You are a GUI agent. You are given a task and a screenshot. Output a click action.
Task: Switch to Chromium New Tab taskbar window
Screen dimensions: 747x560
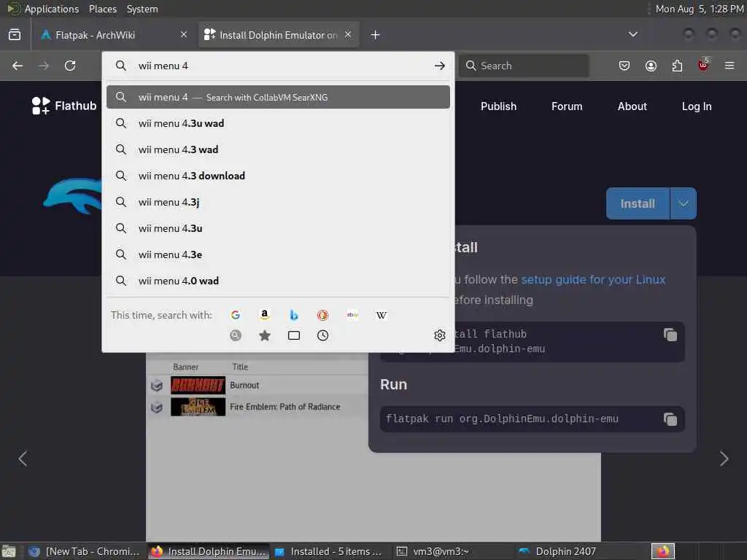click(x=85, y=551)
